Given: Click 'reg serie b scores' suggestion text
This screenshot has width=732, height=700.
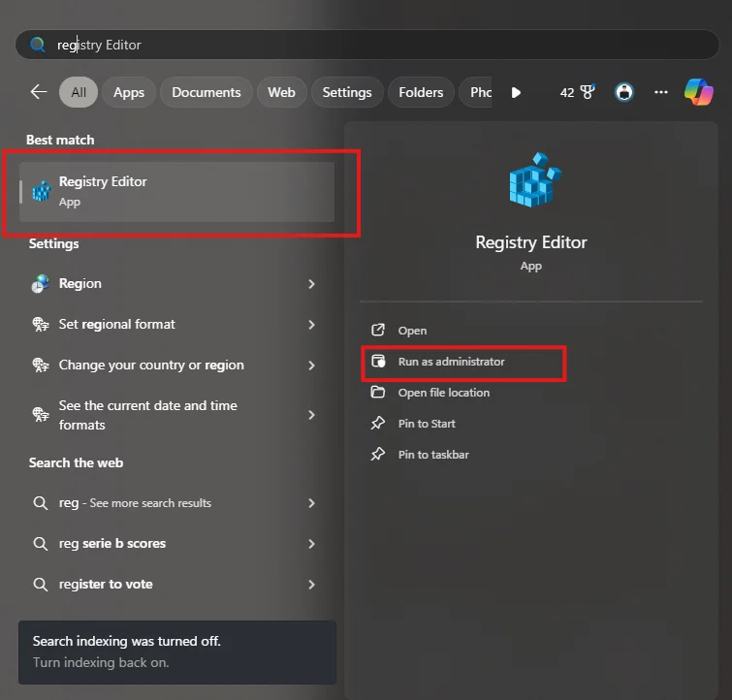Looking at the screenshot, I should click(x=112, y=544).
